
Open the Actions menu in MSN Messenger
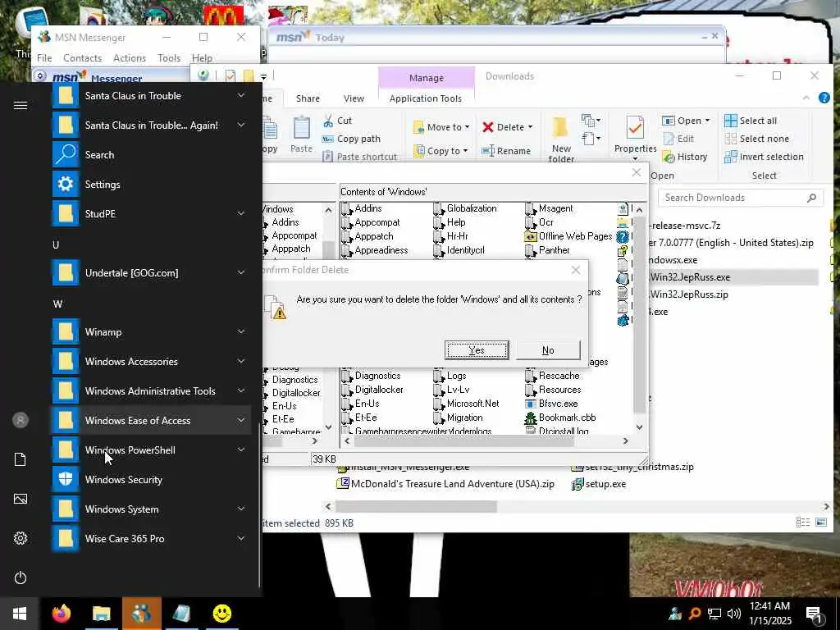[130, 58]
